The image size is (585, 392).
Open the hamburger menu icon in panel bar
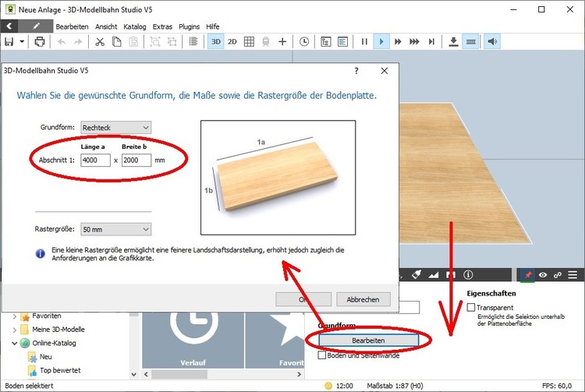tap(573, 275)
